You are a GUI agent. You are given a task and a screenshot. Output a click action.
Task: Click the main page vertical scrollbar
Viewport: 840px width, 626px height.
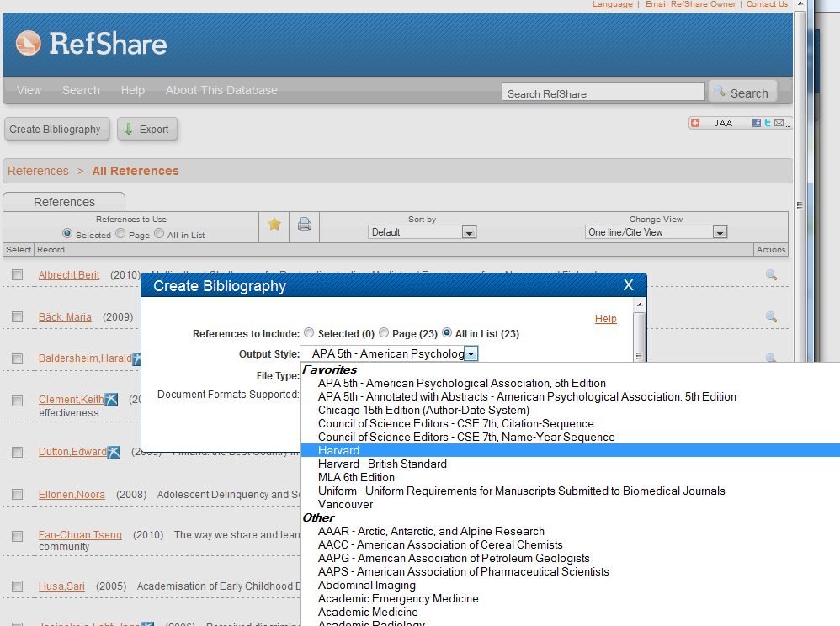(800, 205)
